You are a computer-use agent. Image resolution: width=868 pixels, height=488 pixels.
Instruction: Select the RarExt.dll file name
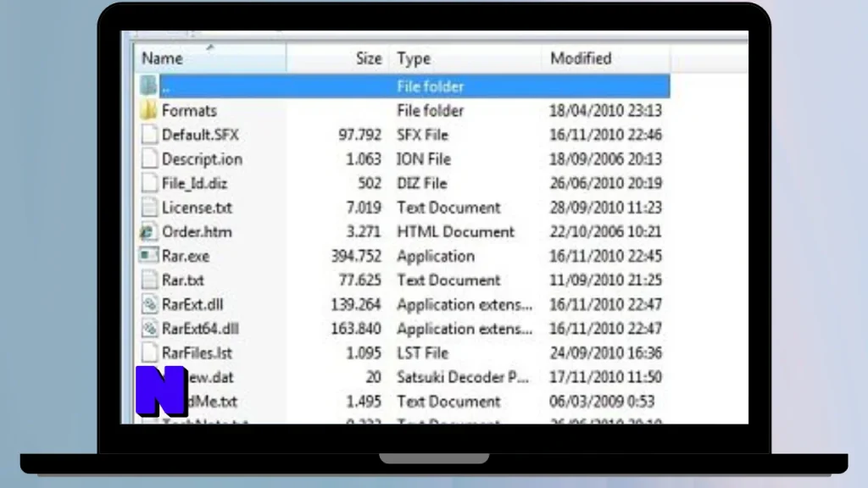click(x=192, y=305)
